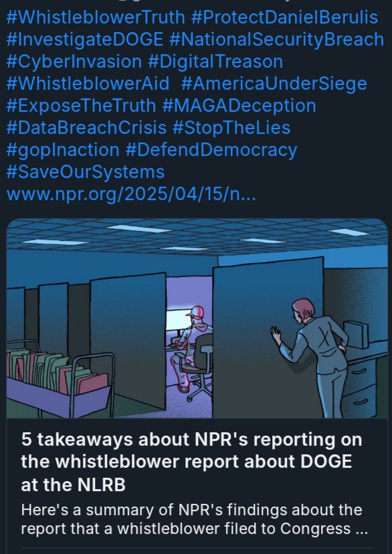Open the www.npr.org article URL

131,194
